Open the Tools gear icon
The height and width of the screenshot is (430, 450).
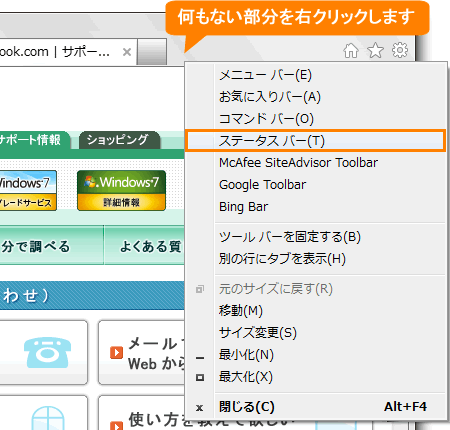(400, 50)
